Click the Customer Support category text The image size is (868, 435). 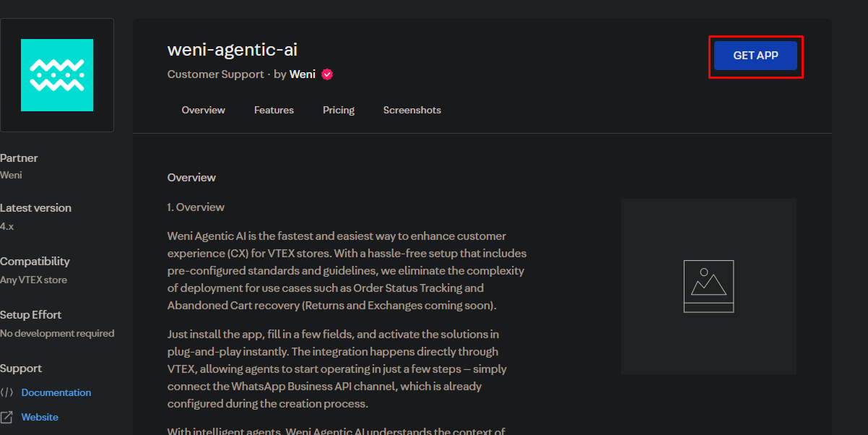point(215,74)
